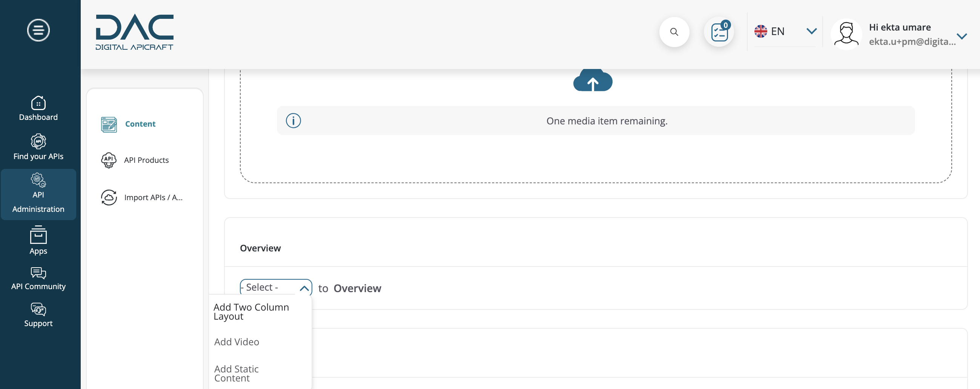Open Apps label in sidebar
980x389 pixels.
[x=38, y=251]
